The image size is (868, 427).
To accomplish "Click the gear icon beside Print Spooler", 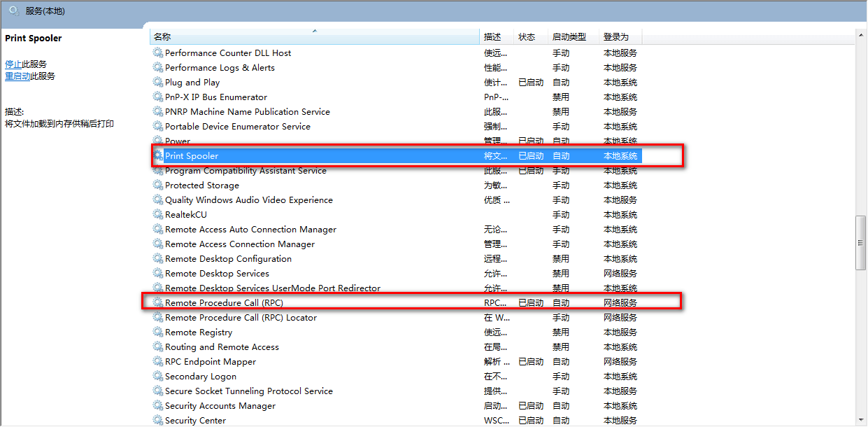I will (x=158, y=155).
